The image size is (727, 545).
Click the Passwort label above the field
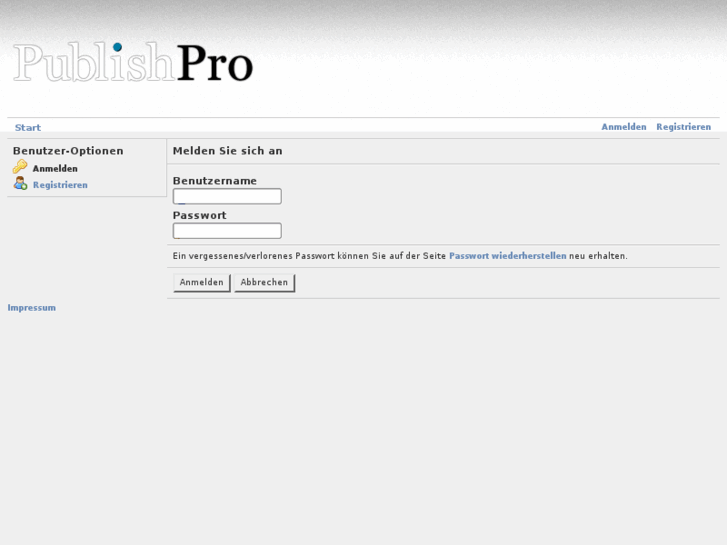point(199,215)
